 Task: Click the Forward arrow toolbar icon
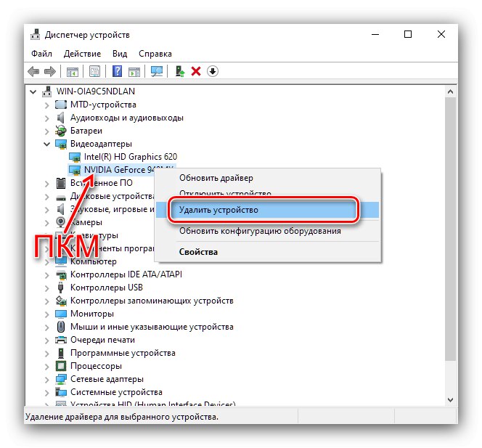click(x=50, y=72)
